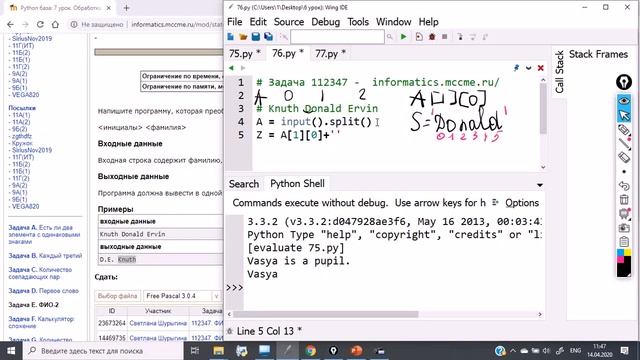Go back with the green left arrow in editor
Screen dimensions: 640x360
pos(231,68)
